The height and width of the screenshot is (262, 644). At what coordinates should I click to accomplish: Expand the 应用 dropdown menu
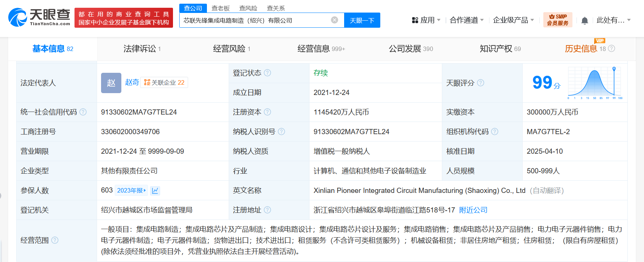click(x=426, y=20)
